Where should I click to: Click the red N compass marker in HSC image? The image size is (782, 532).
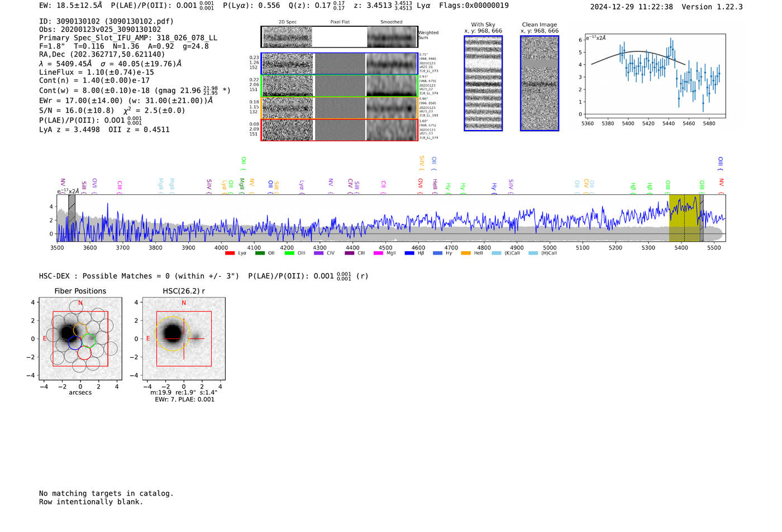[x=184, y=303]
